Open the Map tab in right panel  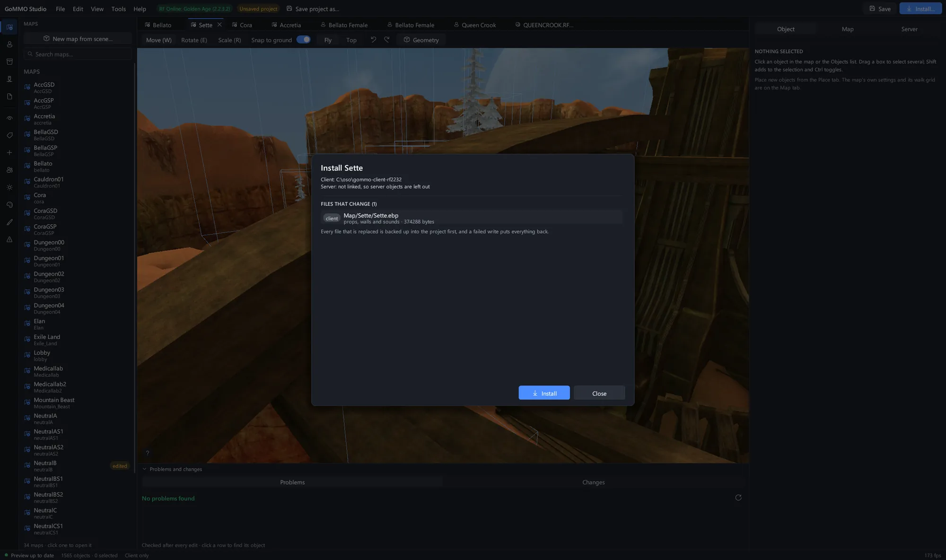pyautogui.click(x=848, y=29)
